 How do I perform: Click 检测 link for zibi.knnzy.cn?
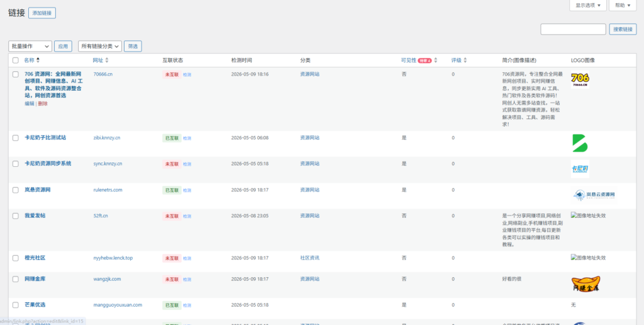pyautogui.click(x=187, y=138)
